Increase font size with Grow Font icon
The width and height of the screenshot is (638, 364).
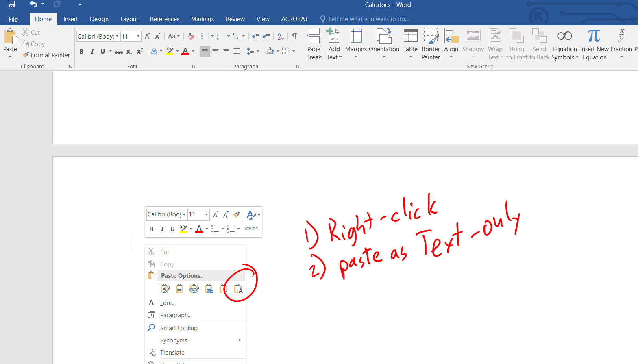147,36
